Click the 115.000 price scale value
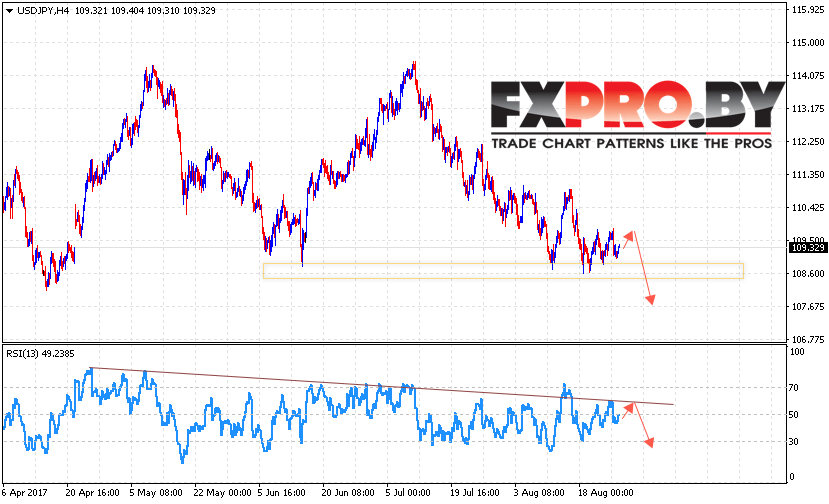This screenshot has width=829, height=504. click(x=808, y=43)
